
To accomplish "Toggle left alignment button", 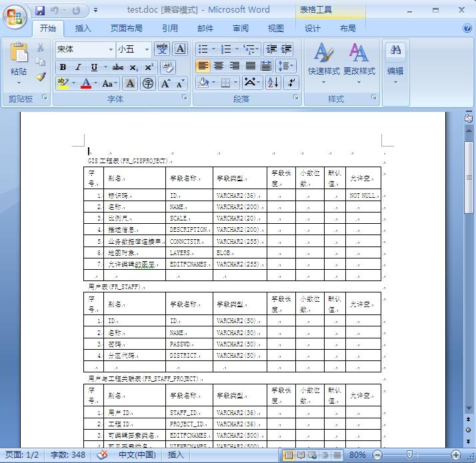I will click(x=203, y=65).
